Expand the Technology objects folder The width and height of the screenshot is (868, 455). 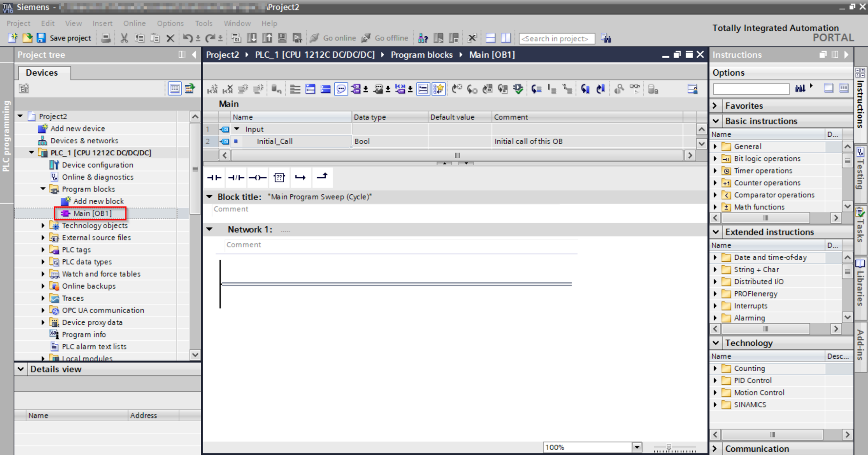[43, 226]
